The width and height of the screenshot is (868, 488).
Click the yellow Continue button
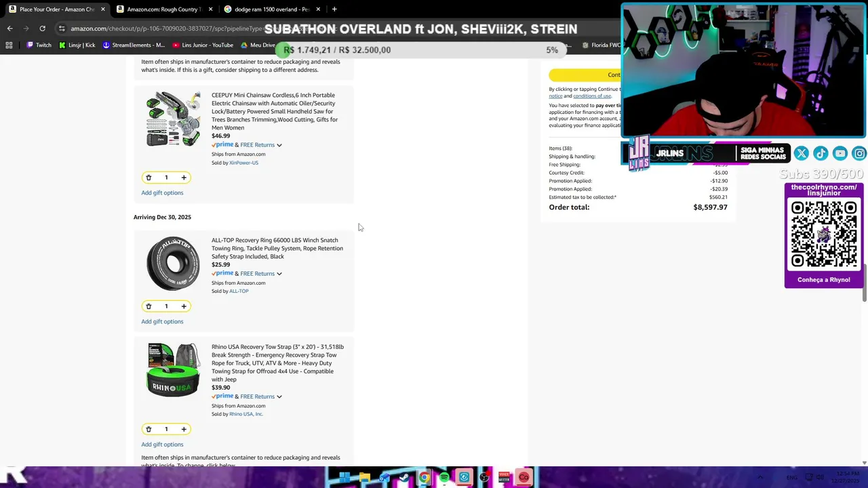point(585,75)
